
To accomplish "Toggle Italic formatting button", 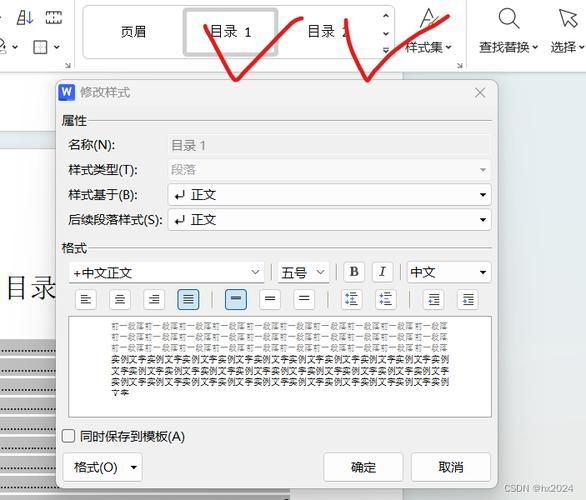I will pos(382,272).
